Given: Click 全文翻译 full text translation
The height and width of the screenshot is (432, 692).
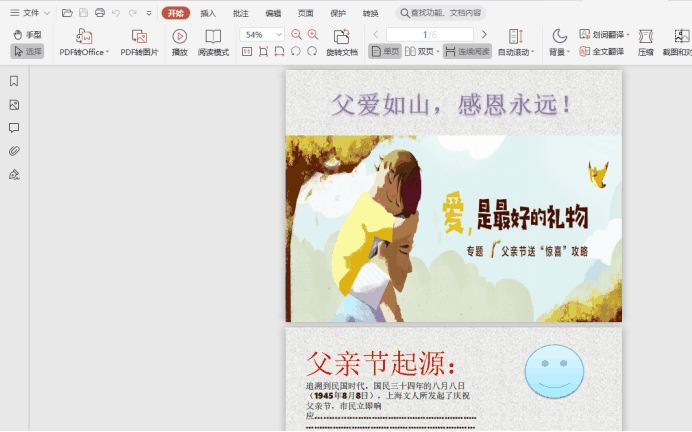Looking at the screenshot, I should click(602, 52).
